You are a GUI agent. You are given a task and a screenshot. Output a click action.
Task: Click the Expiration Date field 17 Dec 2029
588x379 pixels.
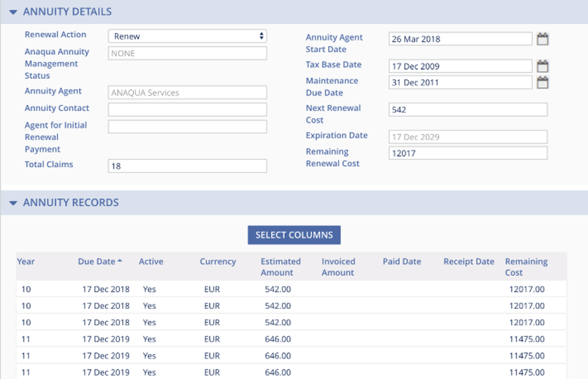(468, 137)
